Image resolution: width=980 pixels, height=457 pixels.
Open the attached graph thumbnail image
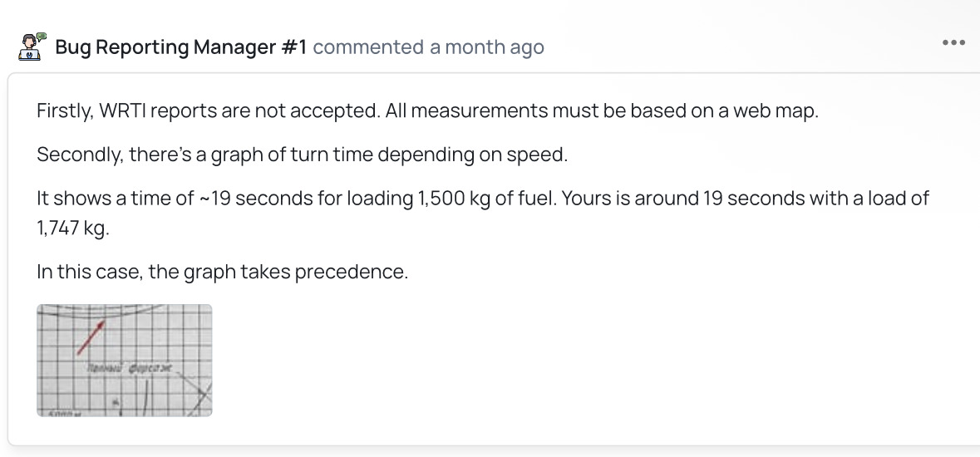coord(125,360)
